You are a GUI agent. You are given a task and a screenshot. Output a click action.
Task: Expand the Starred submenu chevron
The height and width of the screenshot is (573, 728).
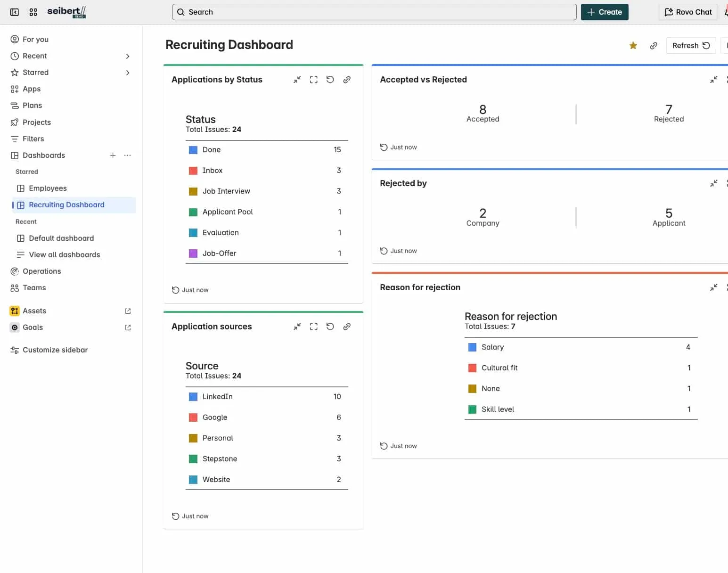(x=128, y=73)
